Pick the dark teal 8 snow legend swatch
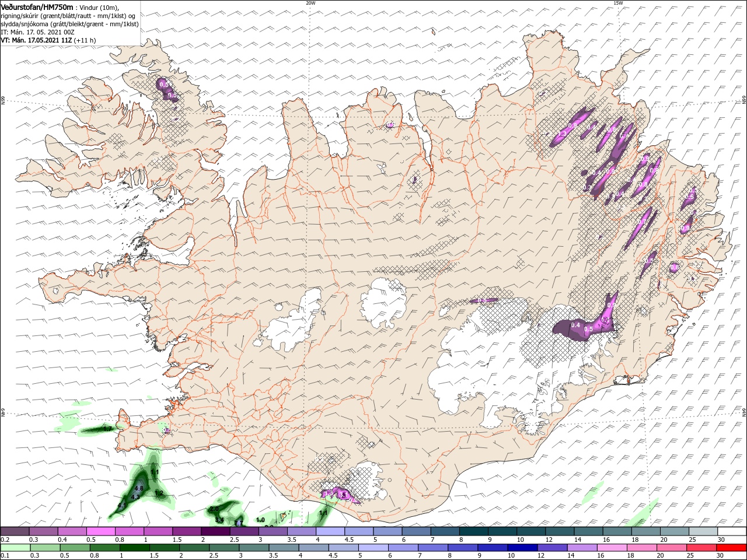747x560 pixels. click(x=474, y=531)
